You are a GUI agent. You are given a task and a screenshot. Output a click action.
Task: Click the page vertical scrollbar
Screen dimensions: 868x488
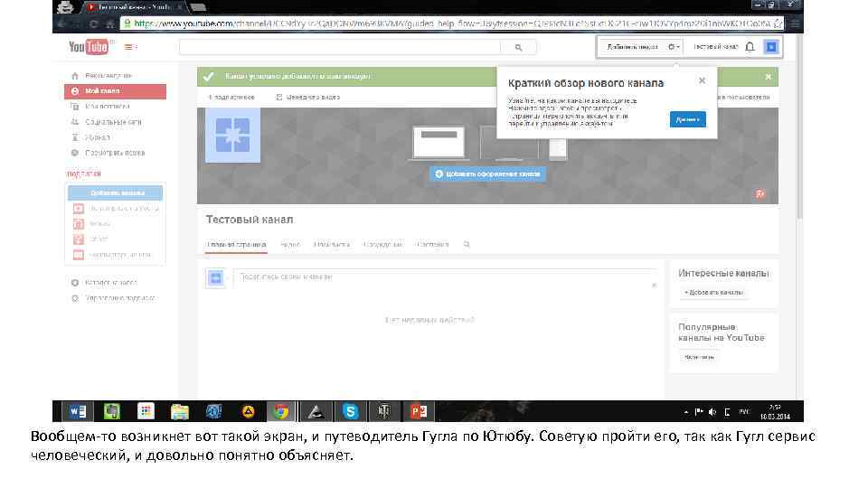pos(798,127)
